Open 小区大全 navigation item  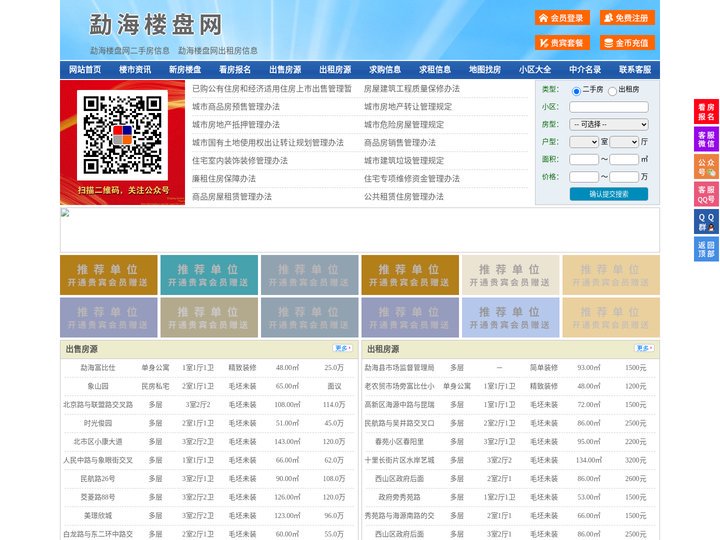click(535, 70)
